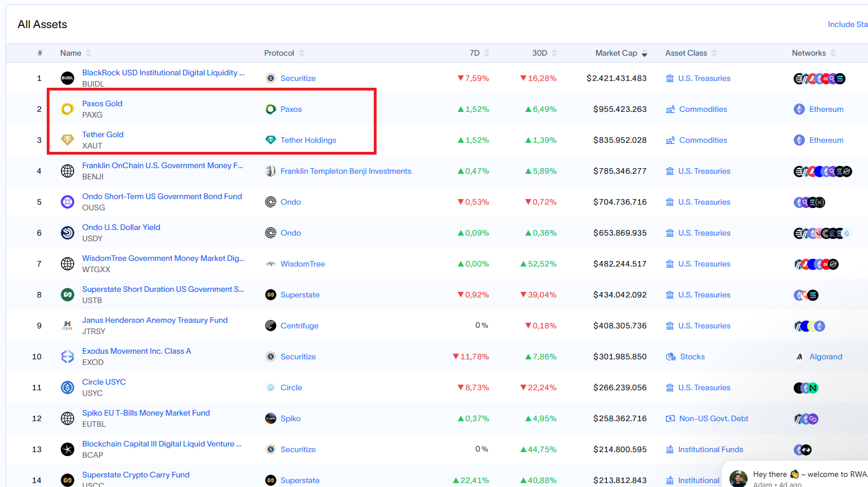868x487 pixels.
Task: Click the network icons in USYC row
Action: click(x=806, y=387)
